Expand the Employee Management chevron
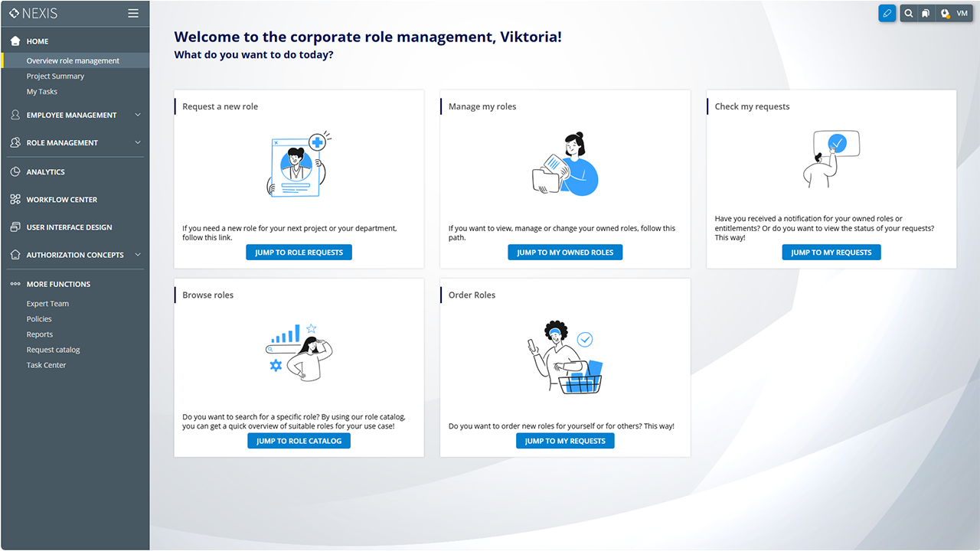980x551 pixels. point(138,115)
